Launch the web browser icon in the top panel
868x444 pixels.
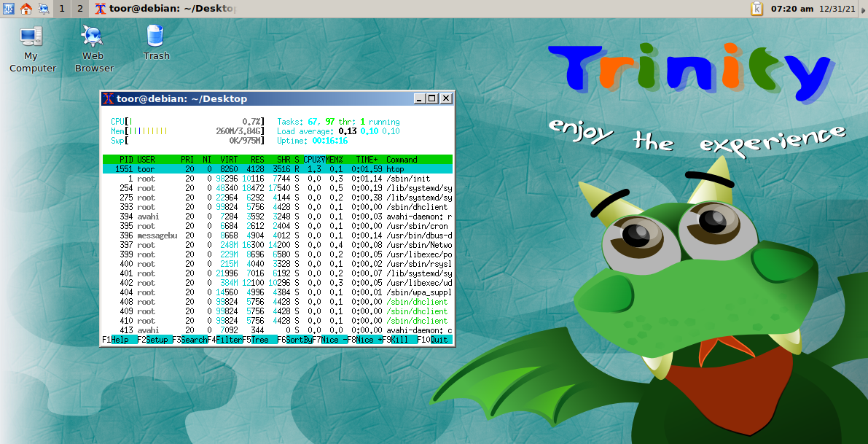coord(43,8)
